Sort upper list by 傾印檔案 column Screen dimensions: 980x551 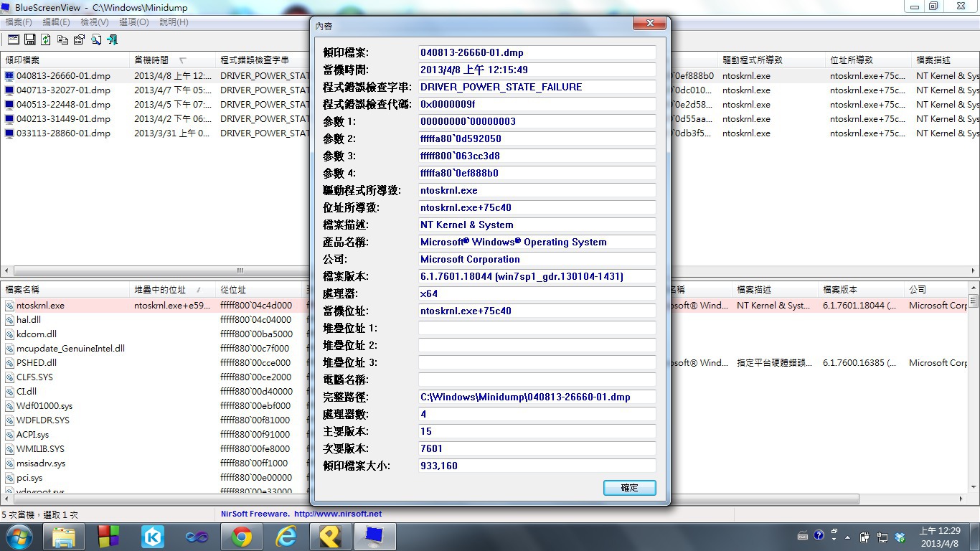65,60
